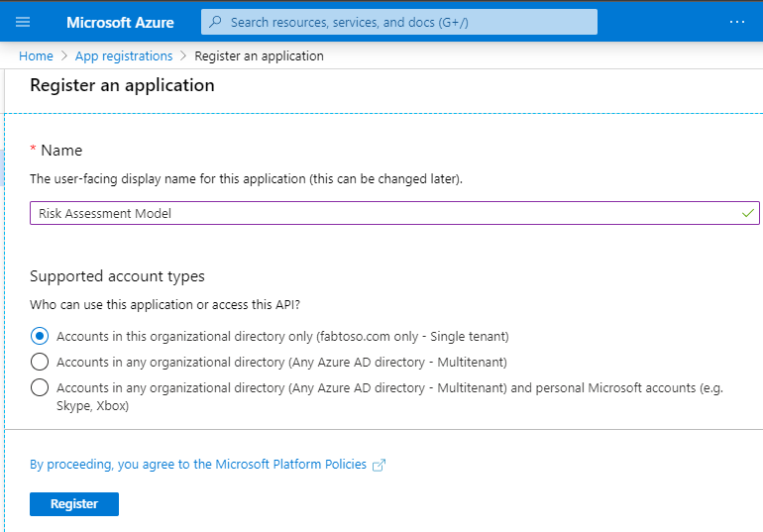
Task: Click the 'Supported account types' heading
Action: (117, 276)
